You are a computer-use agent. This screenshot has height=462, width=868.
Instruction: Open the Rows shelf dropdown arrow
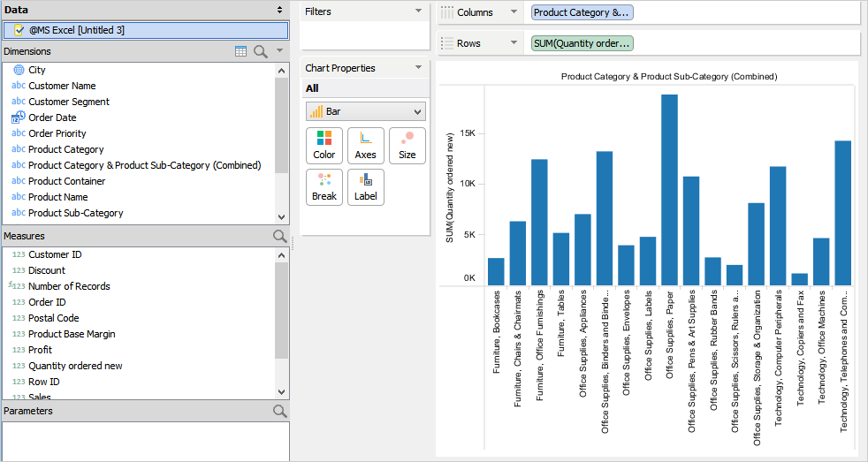click(514, 42)
